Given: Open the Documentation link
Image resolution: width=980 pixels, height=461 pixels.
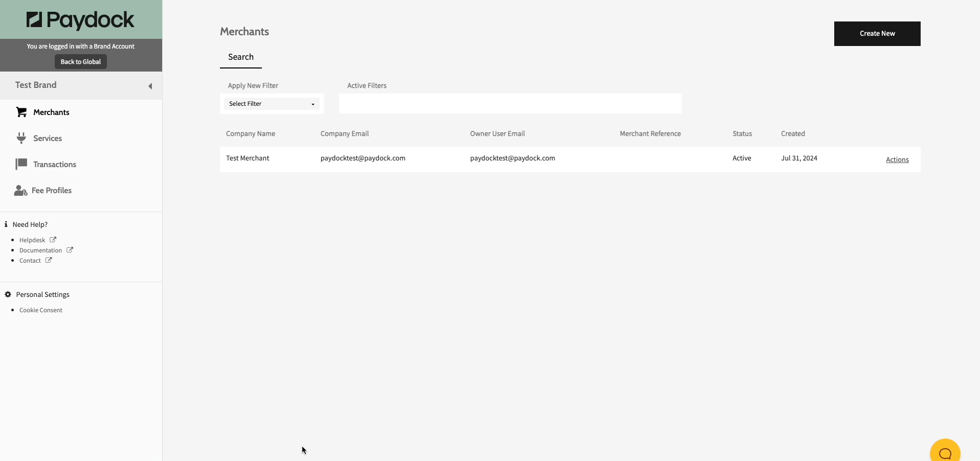Looking at the screenshot, I should (x=40, y=250).
